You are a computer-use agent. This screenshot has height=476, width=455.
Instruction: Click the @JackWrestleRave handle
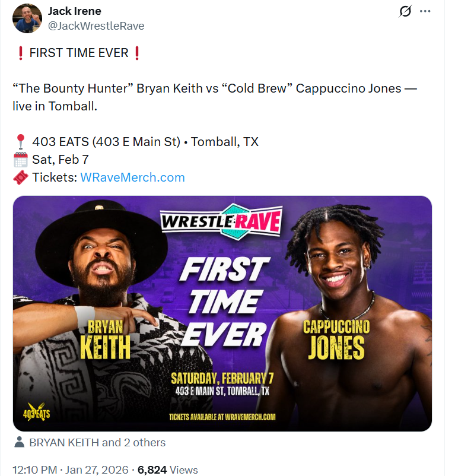pyautogui.click(x=96, y=26)
